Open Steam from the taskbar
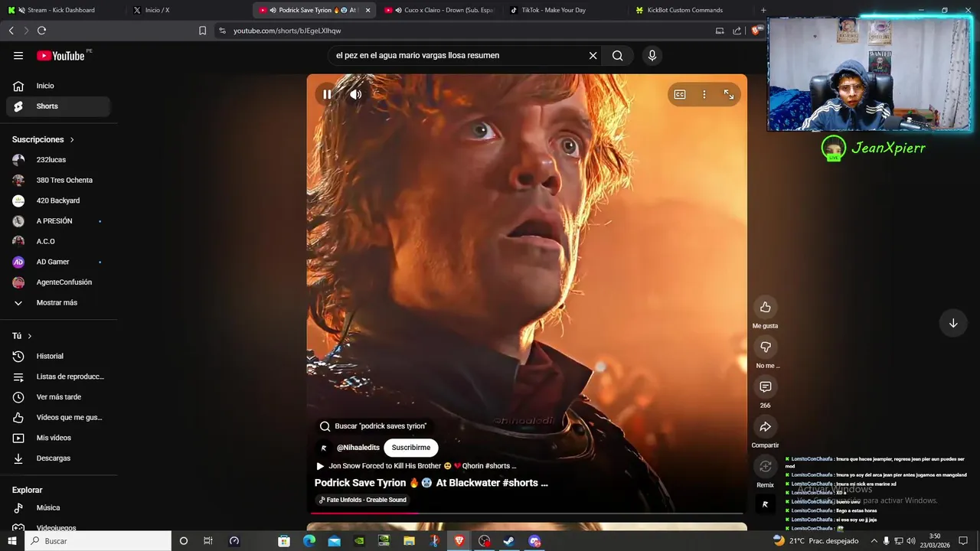Viewport: 980px width, 551px height. click(508, 541)
